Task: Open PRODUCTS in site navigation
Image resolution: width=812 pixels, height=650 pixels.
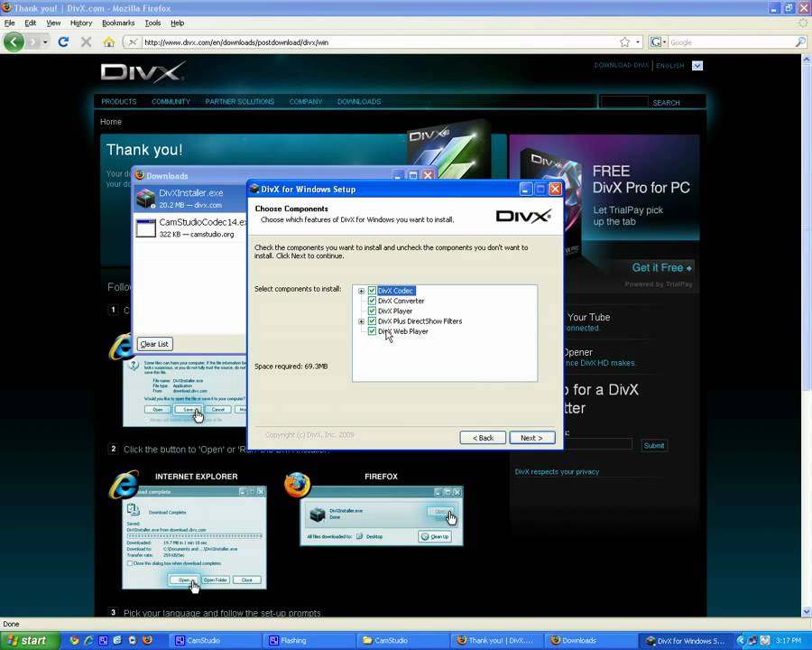Action: tap(118, 102)
